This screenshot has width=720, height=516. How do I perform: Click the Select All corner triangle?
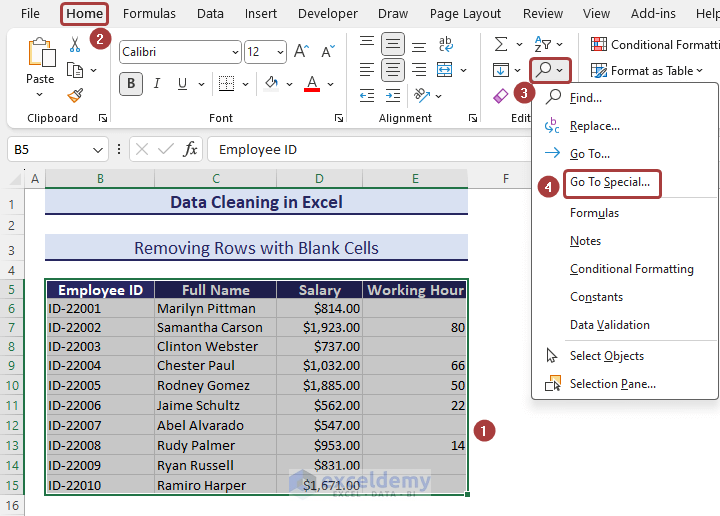(15, 178)
